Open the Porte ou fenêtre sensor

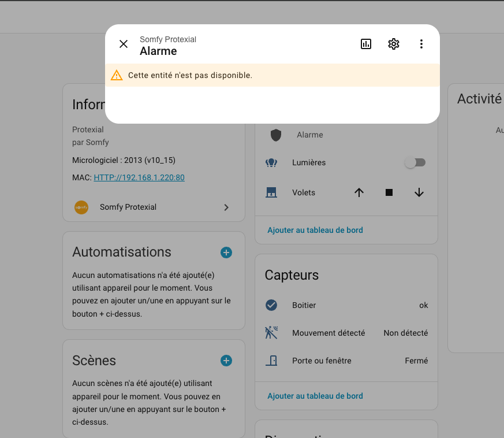pos(346,361)
